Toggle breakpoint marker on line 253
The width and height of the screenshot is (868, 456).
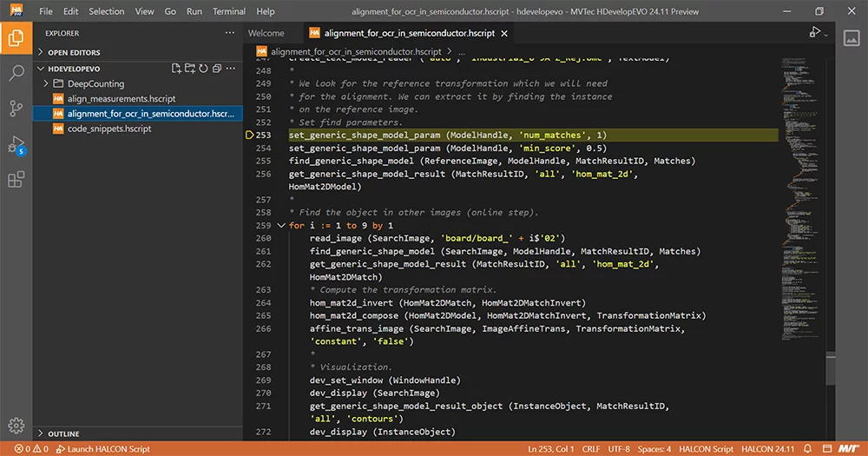(249, 135)
